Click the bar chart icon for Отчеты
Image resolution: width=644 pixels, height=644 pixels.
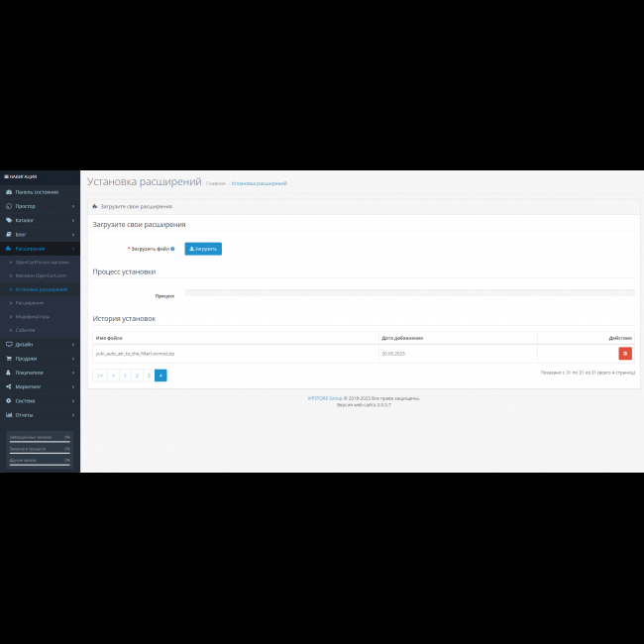pyautogui.click(x=9, y=415)
